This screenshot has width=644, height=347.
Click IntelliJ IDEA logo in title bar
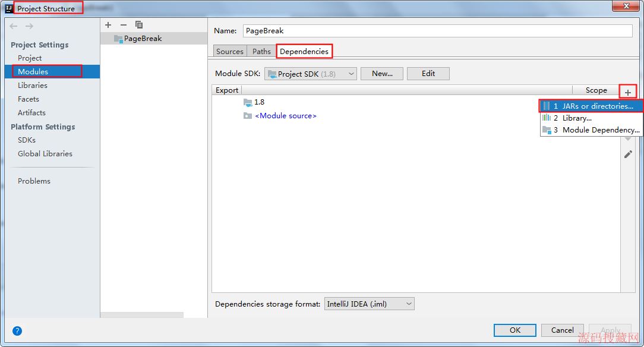9,8
